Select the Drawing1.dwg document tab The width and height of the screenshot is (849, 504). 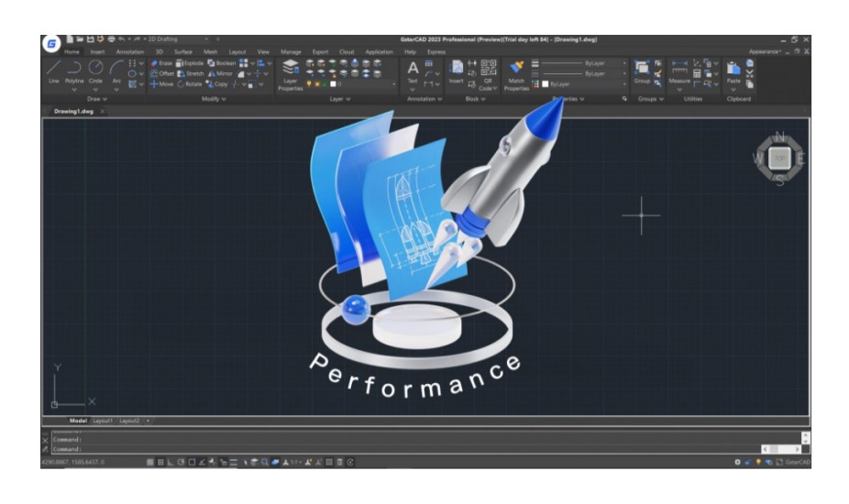(x=73, y=111)
